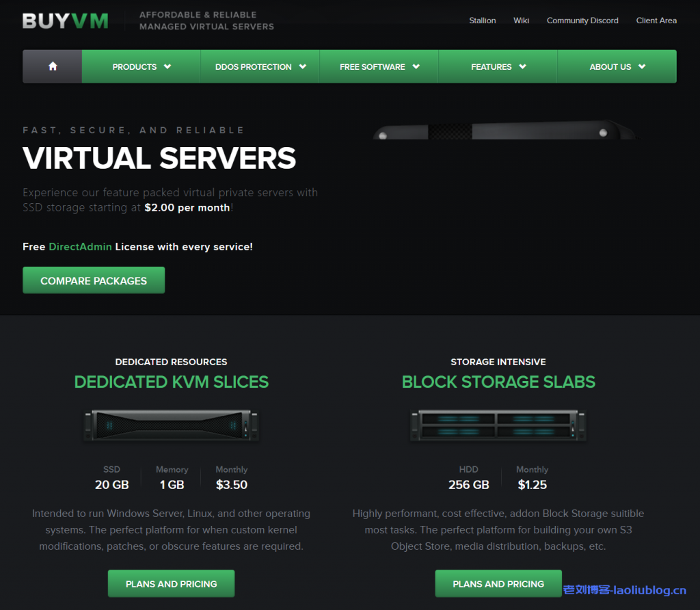
Task: Click the BuyVM logo
Action: click(65, 21)
